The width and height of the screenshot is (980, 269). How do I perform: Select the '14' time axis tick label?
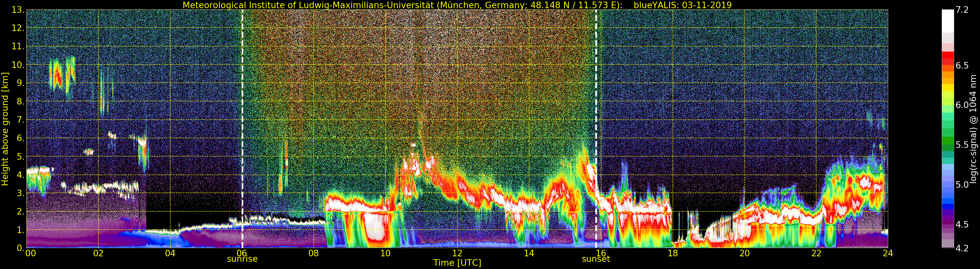[529, 254]
